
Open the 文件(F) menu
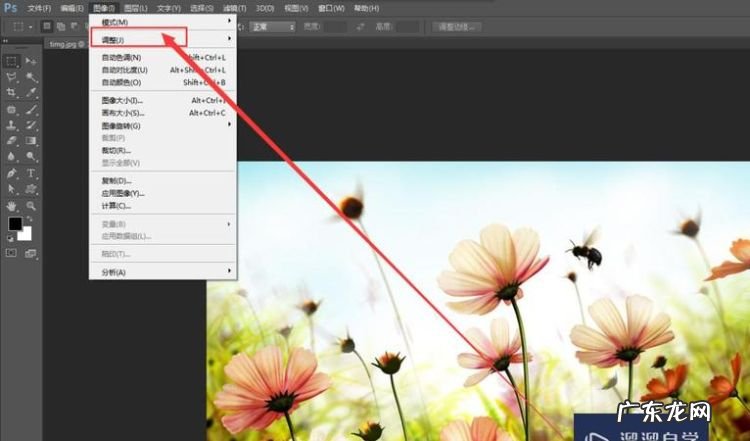[x=40, y=8]
